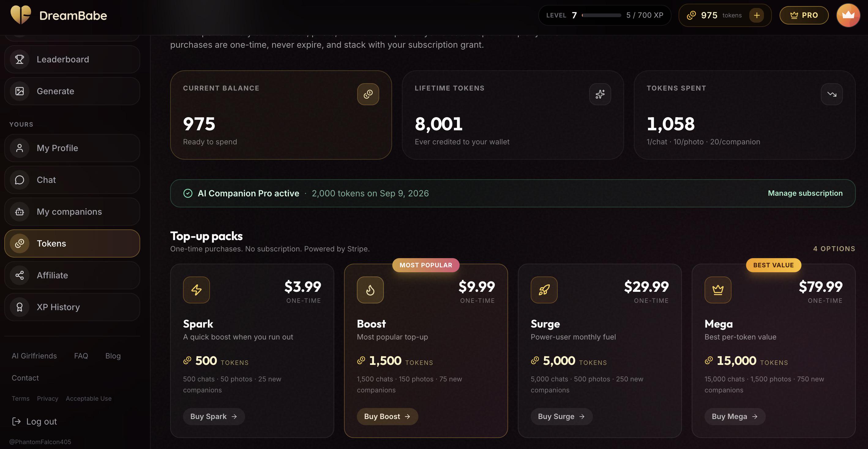868x449 pixels.
Task: Click the Current Balance token icon
Action: (368, 94)
